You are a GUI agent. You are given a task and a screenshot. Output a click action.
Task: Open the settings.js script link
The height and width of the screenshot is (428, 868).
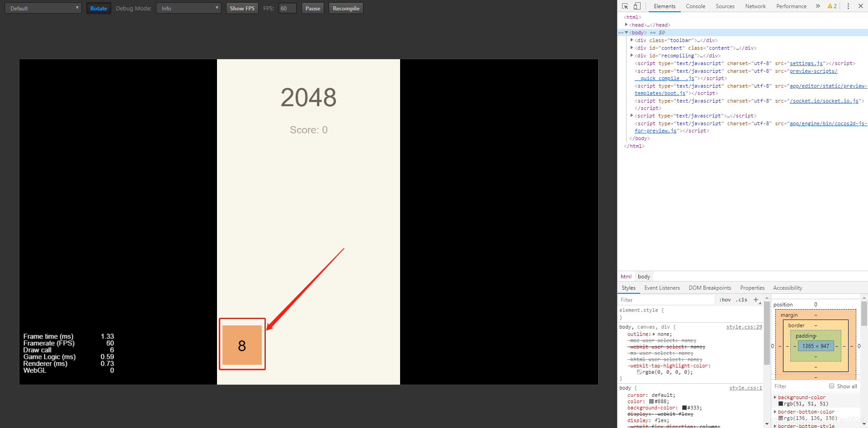point(806,63)
